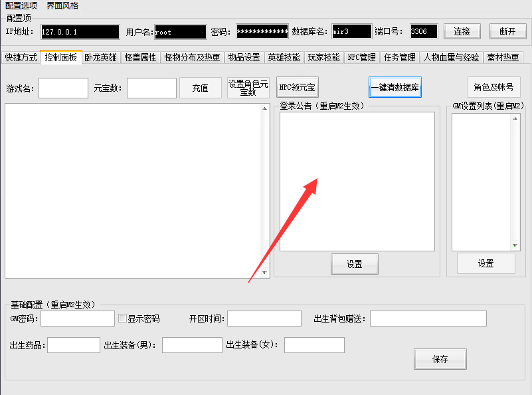Open the 界面风格 menu

(x=62, y=5)
